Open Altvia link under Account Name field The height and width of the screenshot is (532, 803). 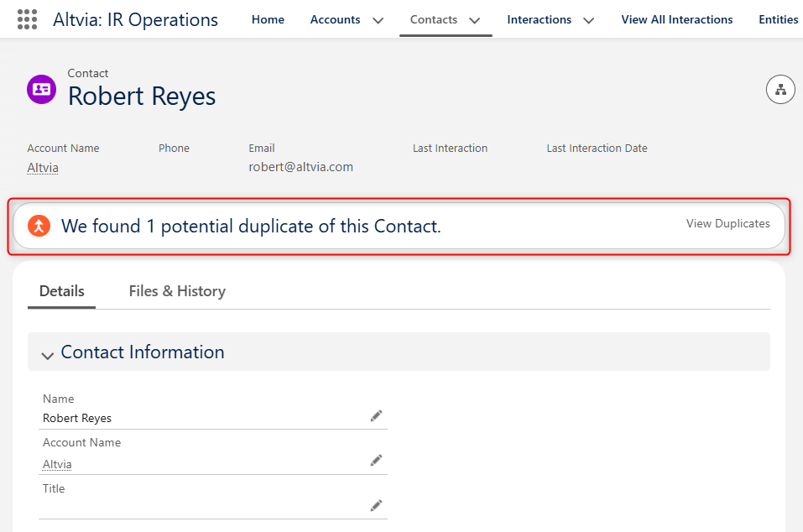click(57, 464)
